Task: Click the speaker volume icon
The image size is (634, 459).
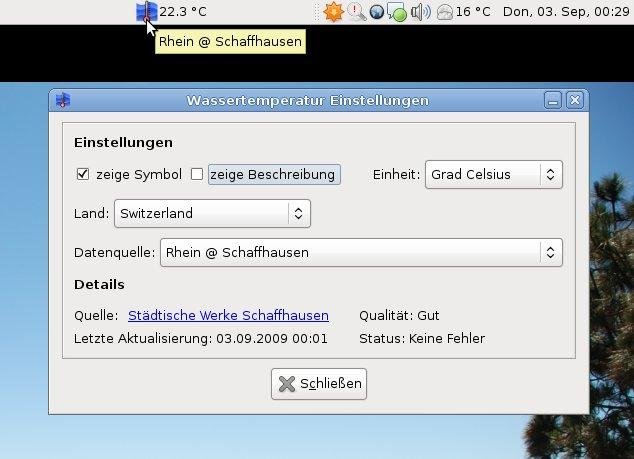Action: 421,12
